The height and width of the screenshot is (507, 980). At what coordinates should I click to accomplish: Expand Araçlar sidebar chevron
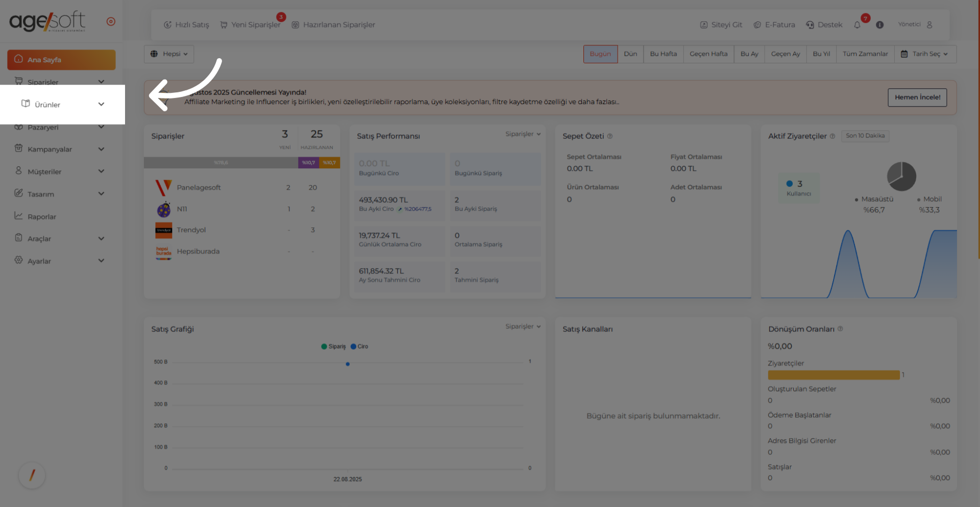tap(101, 238)
